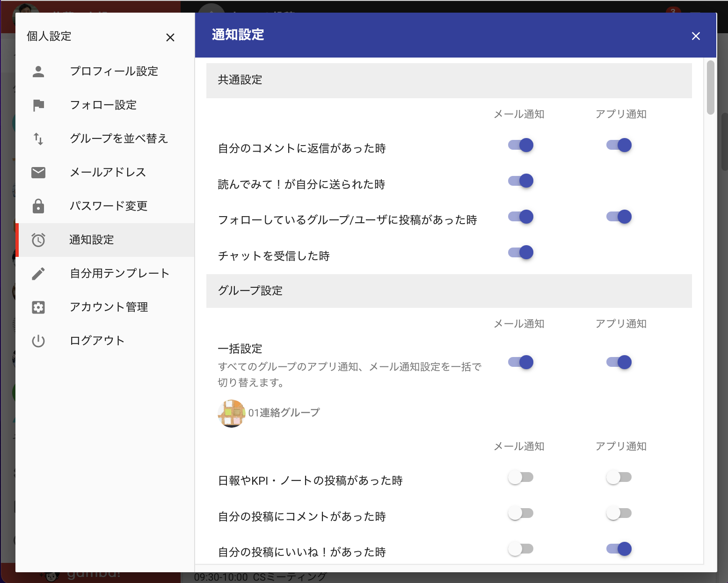Turn off app notification for 一括設定

[619, 362]
